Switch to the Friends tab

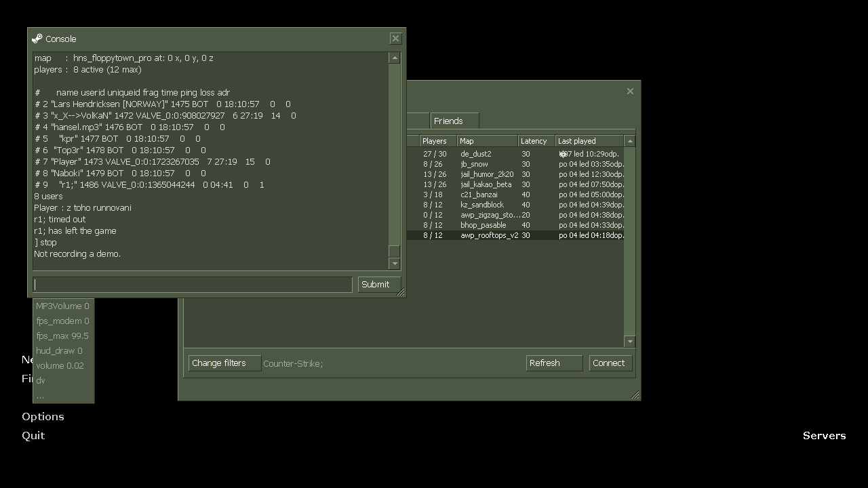[x=454, y=121]
